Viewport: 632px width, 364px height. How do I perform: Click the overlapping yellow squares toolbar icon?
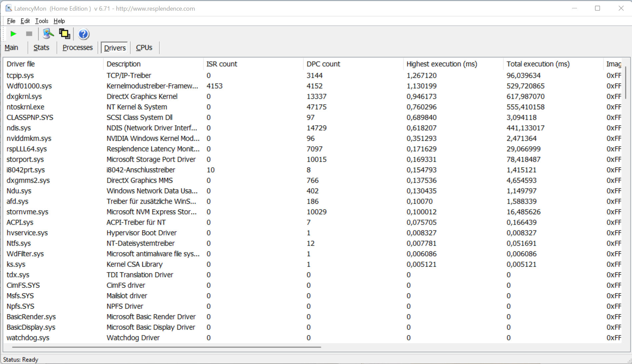(64, 34)
